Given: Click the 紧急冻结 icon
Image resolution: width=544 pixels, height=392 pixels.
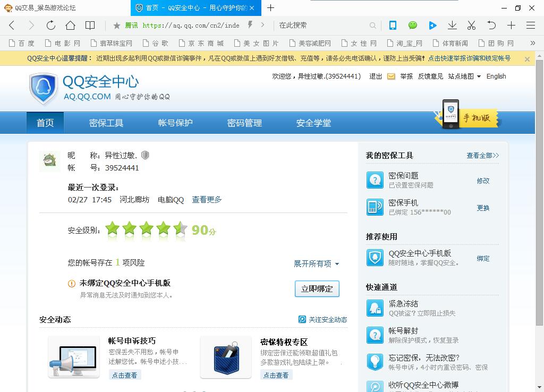Looking at the screenshot, I should tap(375, 308).
